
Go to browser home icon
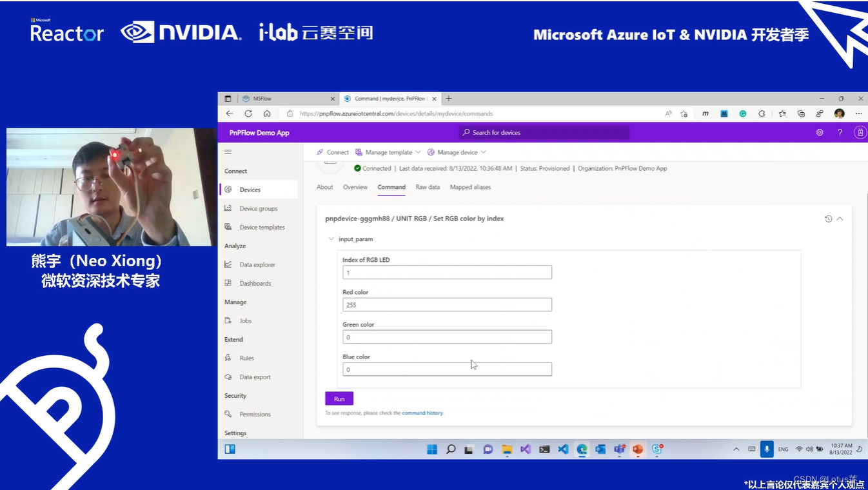click(267, 113)
